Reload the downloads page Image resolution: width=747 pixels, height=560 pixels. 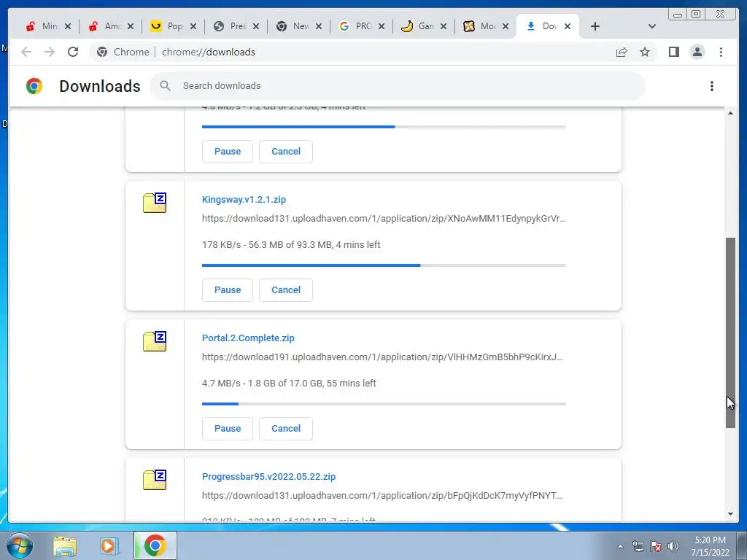pos(73,52)
